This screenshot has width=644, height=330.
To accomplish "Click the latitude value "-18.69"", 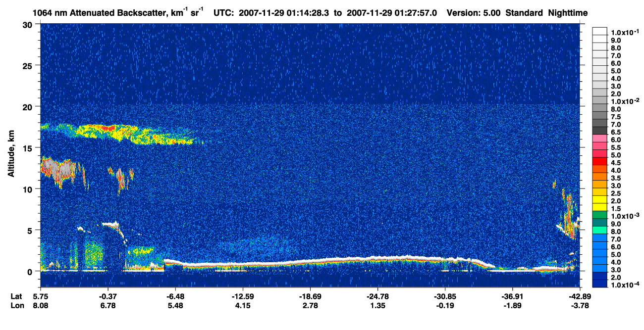I will [310, 296].
